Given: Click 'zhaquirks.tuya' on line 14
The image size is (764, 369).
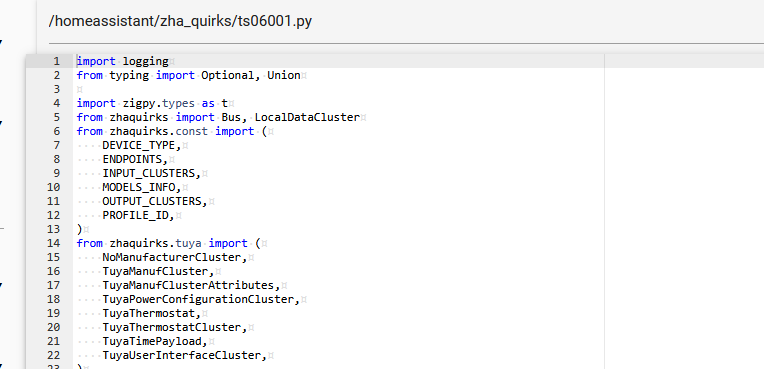Looking at the screenshot, I should coord(155,244).
